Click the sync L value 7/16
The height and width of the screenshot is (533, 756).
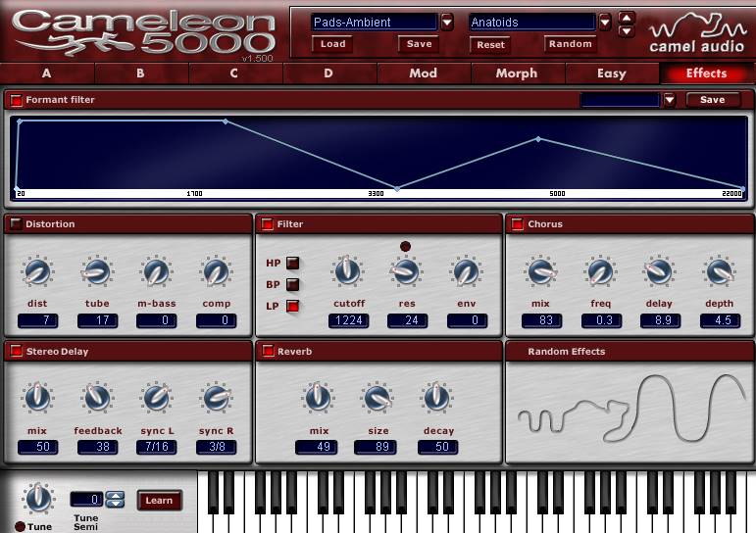point(157,447)
